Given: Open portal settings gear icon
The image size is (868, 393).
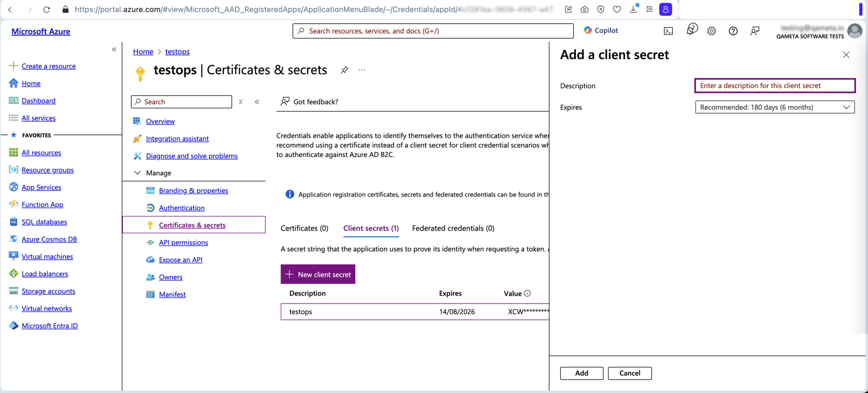Looking at the screenshot, I should 712,31.
